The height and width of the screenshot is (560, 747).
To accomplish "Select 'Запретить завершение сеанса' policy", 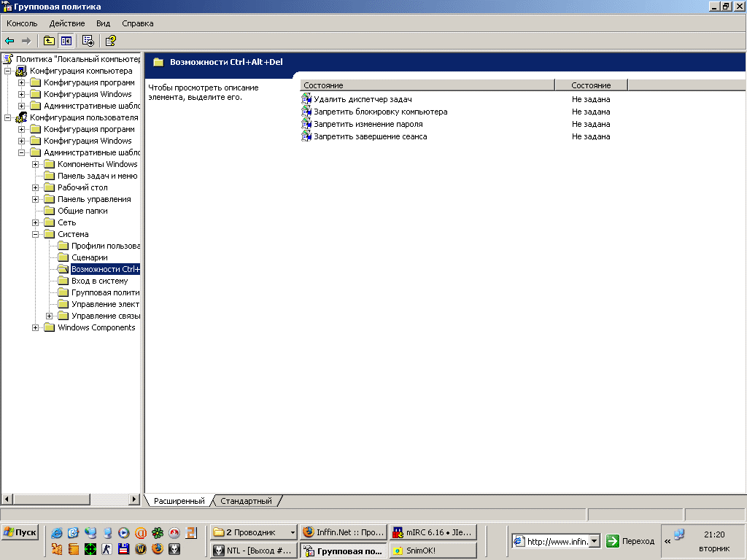I will [x=370, y=136].
